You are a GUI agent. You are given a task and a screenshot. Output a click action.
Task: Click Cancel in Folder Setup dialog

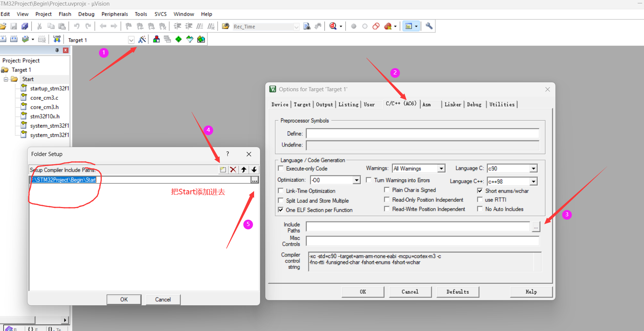[x=163, y=299]
